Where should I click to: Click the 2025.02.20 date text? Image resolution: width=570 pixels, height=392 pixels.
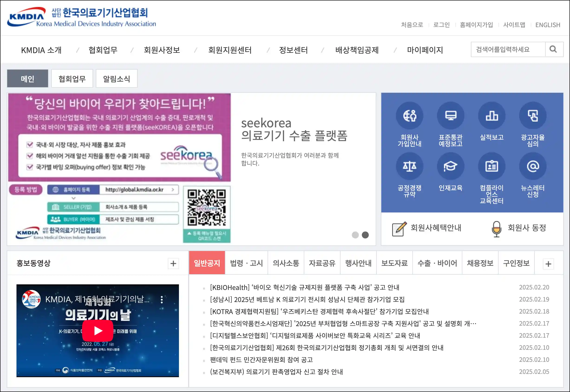[x=534, y=287]
